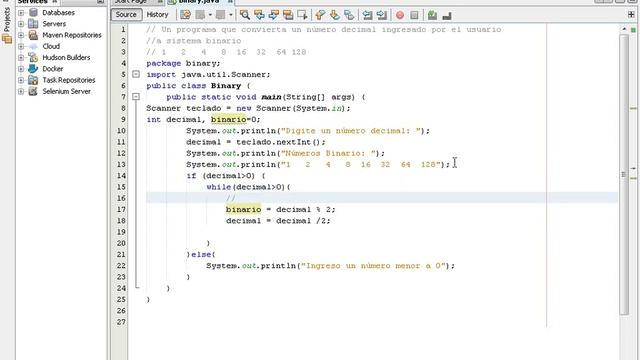Click the Back navigation icon in editor toolbar

tap(200, 15)
